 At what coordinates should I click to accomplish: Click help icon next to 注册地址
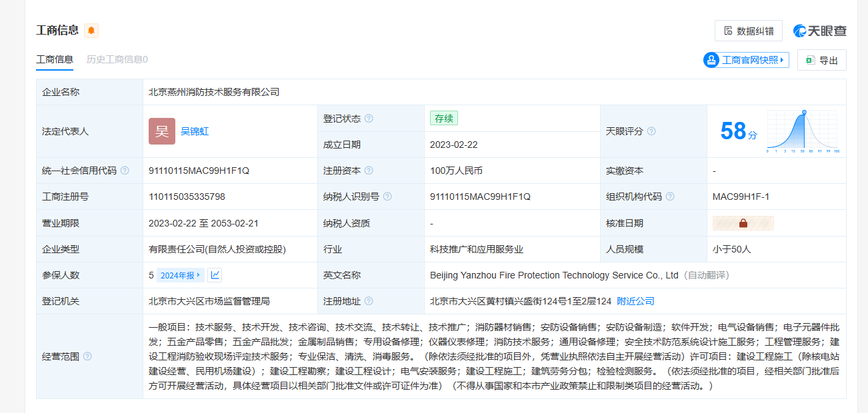tap(369, 301)
